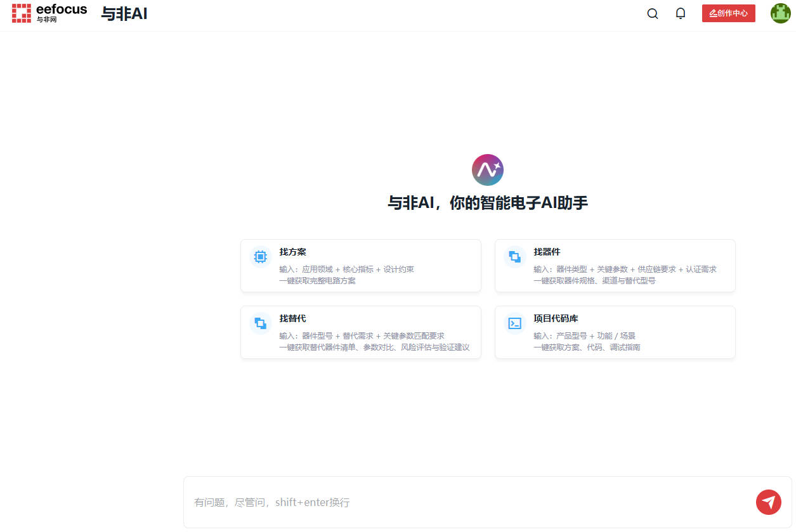Click text 一键获取完整电路方案
The height and width of the screenshot is (532, 796).
pyautogui.click(x=318, y=280)
